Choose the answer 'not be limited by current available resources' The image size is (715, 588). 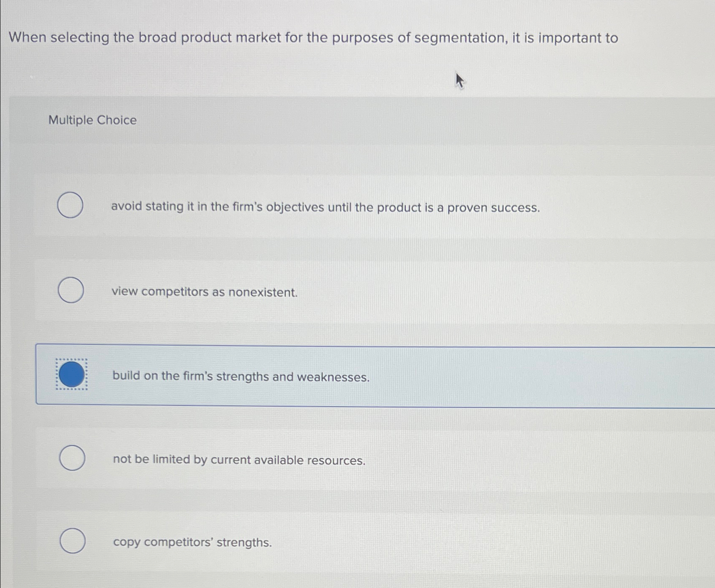[239, 460]
